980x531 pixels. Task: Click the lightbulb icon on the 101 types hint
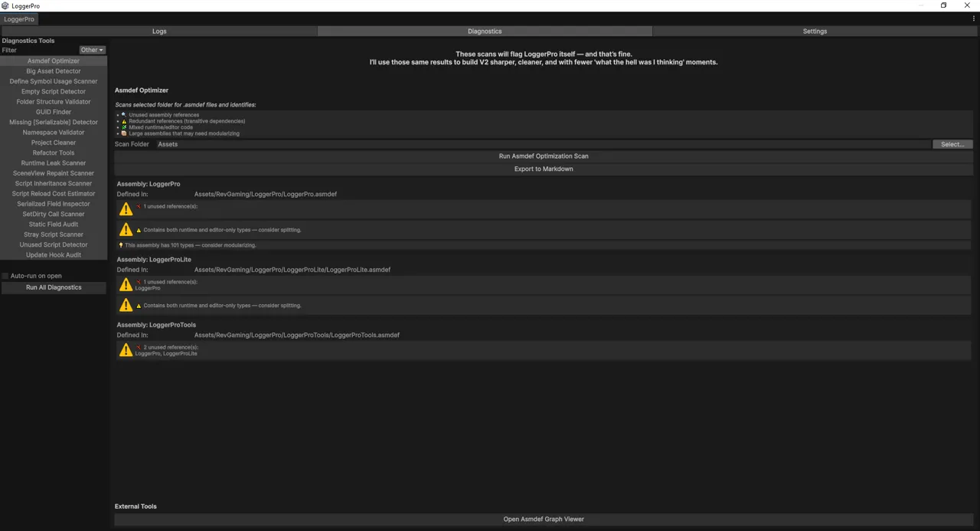[121, 245]
